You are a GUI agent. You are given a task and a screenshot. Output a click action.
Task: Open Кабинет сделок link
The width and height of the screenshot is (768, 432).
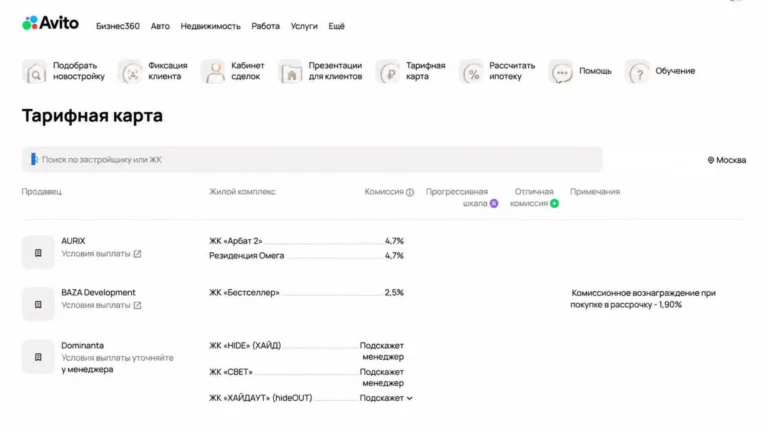click(248, 71)
